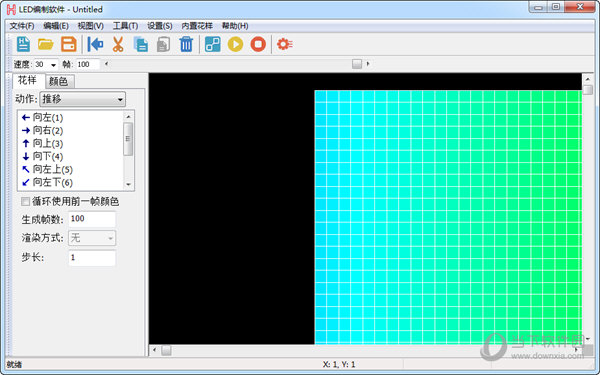Enable 循环使用前一帧颜色 checkbox
The height and width of the screenshot is (375, 600).
(x=25, y=201)
